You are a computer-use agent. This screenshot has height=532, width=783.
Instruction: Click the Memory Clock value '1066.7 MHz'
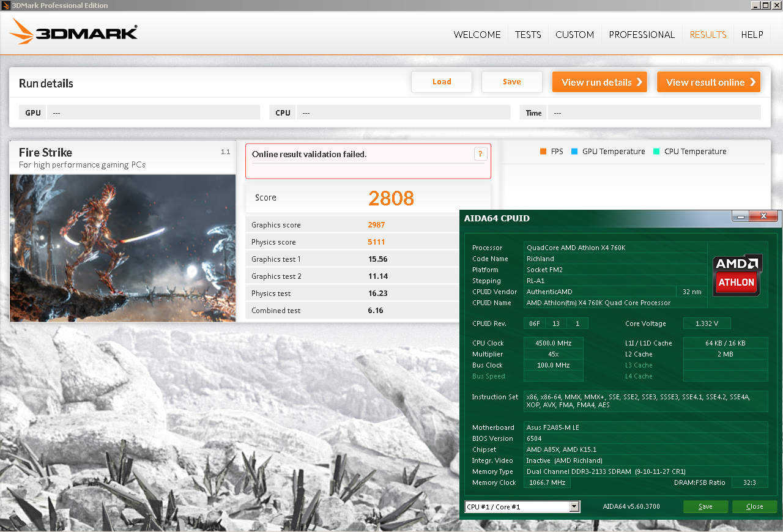[x=547, y=482]
